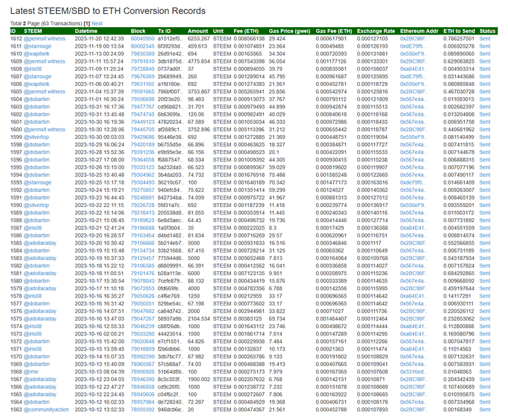Open @wapitielk link in row 1610
The image size is (508, 420).
[x=36, y=54]
